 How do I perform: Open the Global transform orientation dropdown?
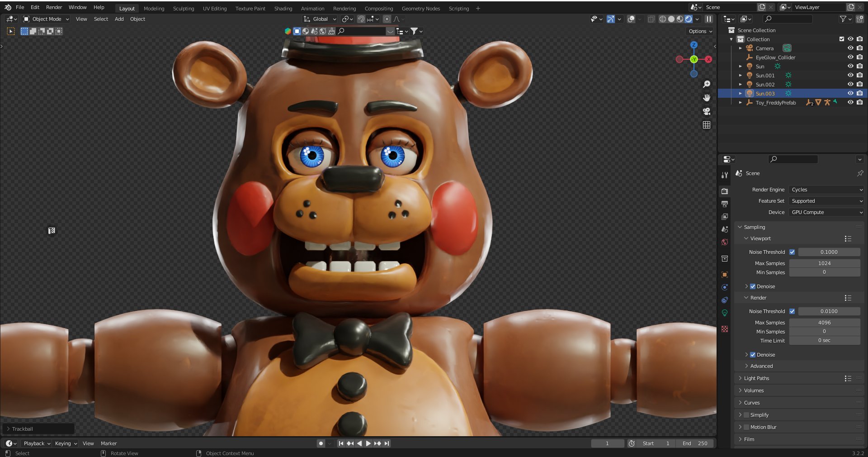pos(320,19)
